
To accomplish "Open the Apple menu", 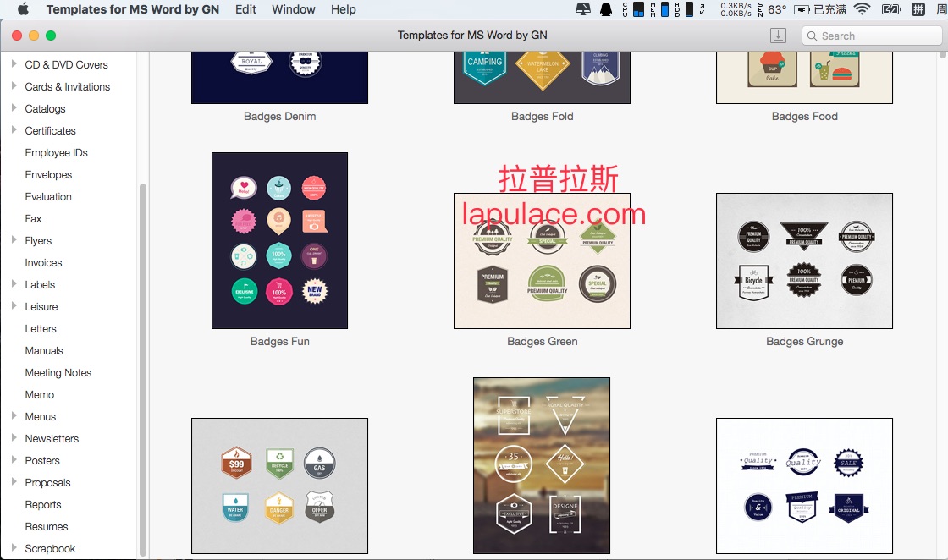I will pos(23,9).
